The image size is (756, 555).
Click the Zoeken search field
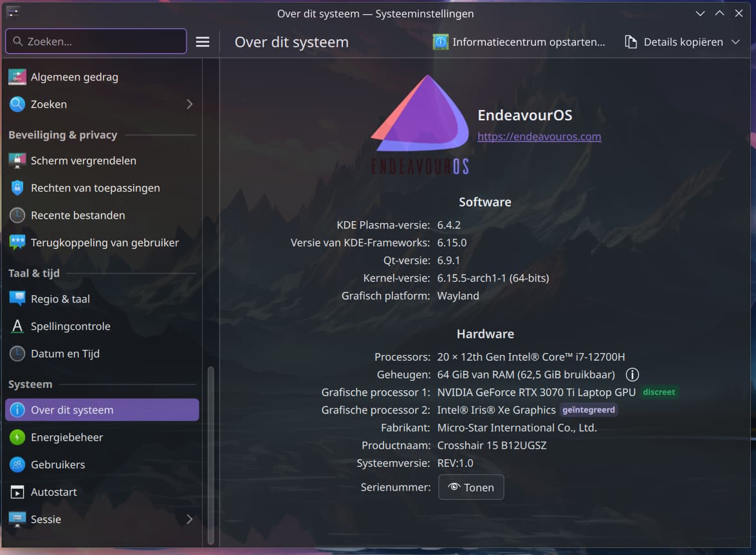coord(96,41)
